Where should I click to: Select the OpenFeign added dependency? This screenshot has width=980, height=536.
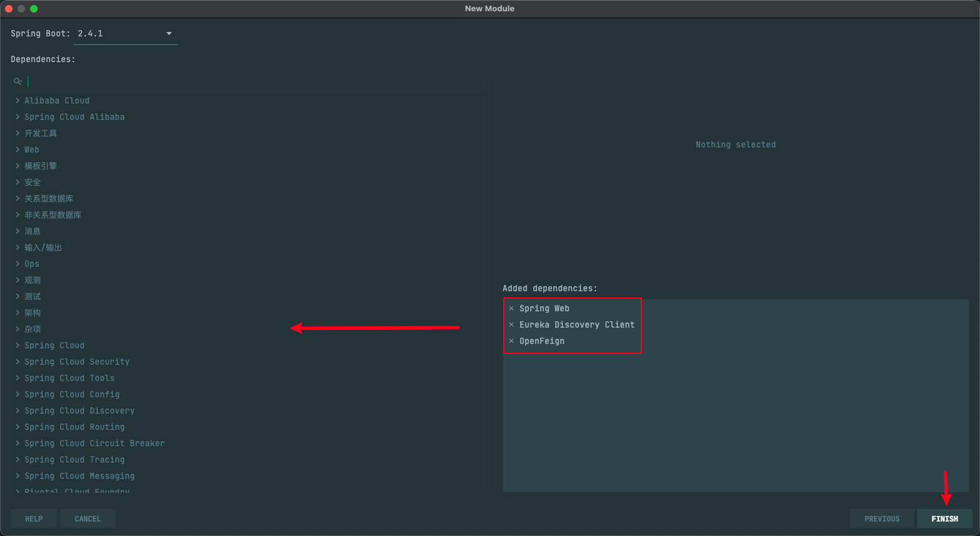click(542, 341)
